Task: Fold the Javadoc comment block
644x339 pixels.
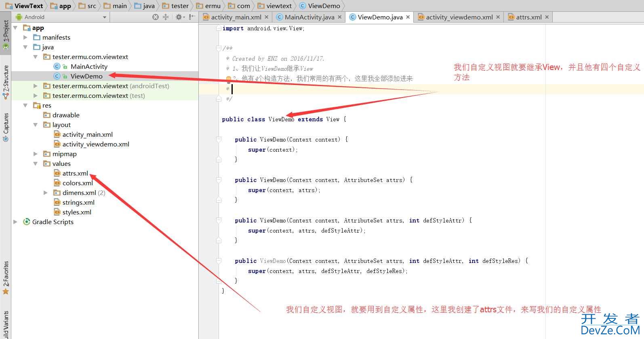Action: click(219, 48)
